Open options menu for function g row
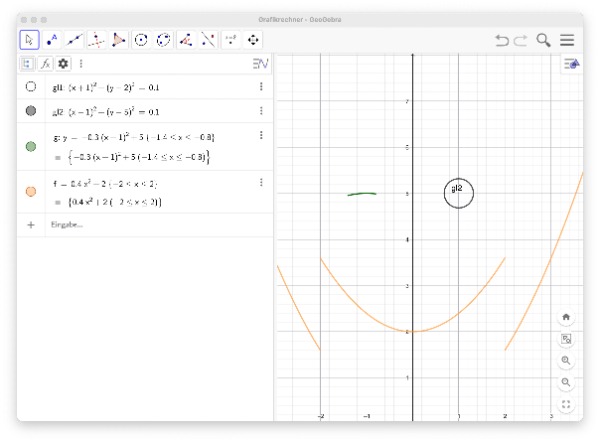The width and height of the screenshot is (600, 442). click(x=261, y=135)
